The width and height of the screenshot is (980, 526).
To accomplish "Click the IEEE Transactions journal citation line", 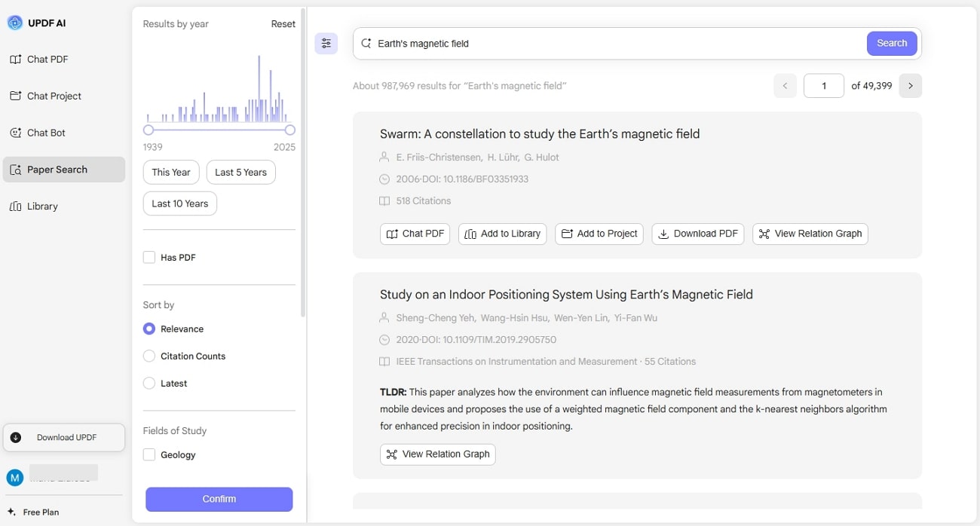I will click(x=546, y=362).
